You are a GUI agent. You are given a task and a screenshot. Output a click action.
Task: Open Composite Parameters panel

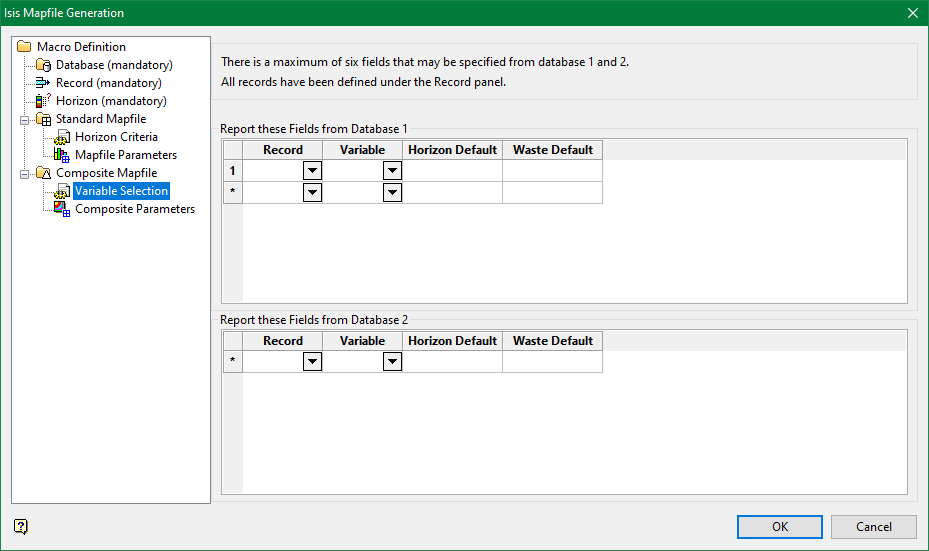(x=134, y=209)
